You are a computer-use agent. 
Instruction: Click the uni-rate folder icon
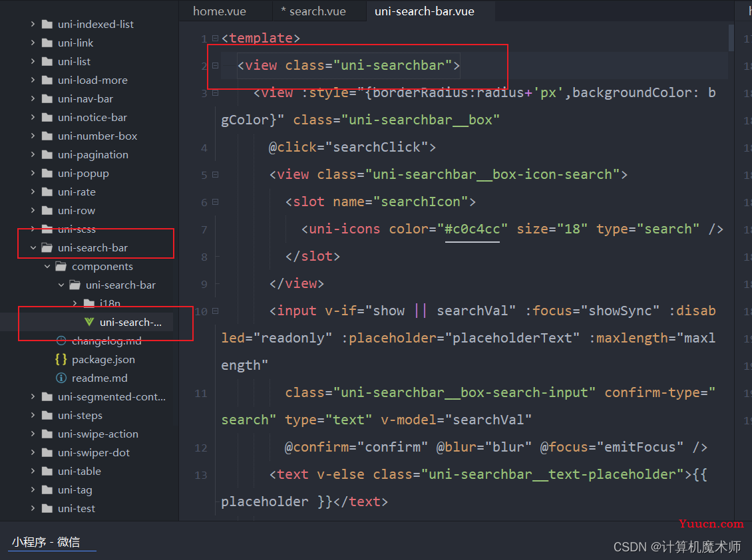47,192
